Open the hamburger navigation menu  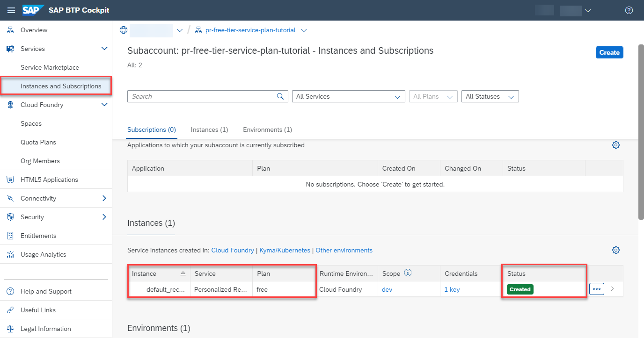(x=11, y=10)
